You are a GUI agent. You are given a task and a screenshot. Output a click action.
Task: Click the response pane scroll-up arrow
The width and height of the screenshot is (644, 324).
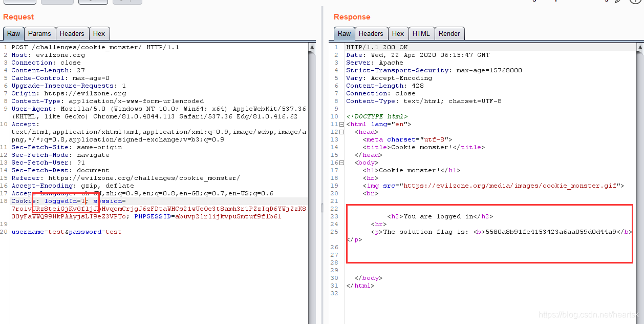640,47
